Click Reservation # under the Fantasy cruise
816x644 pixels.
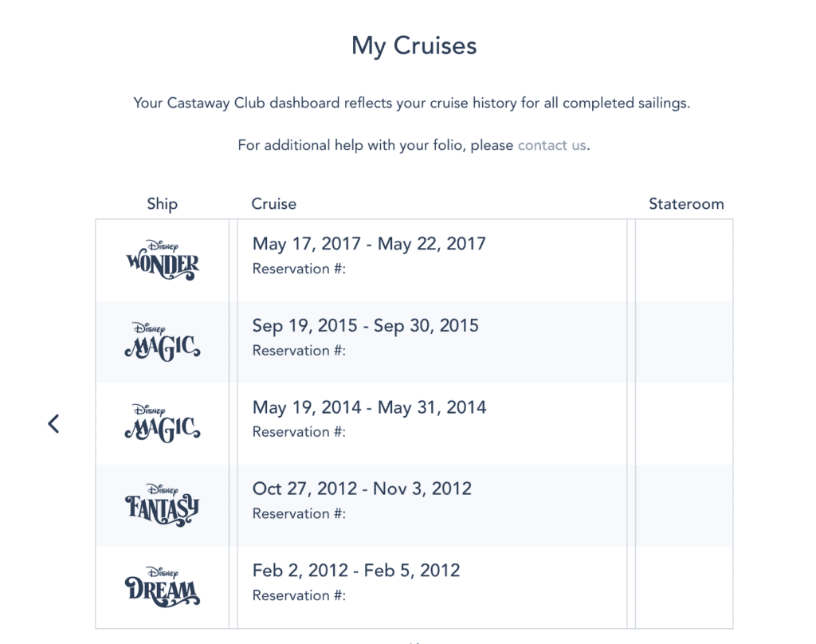[x=299, y=513]
